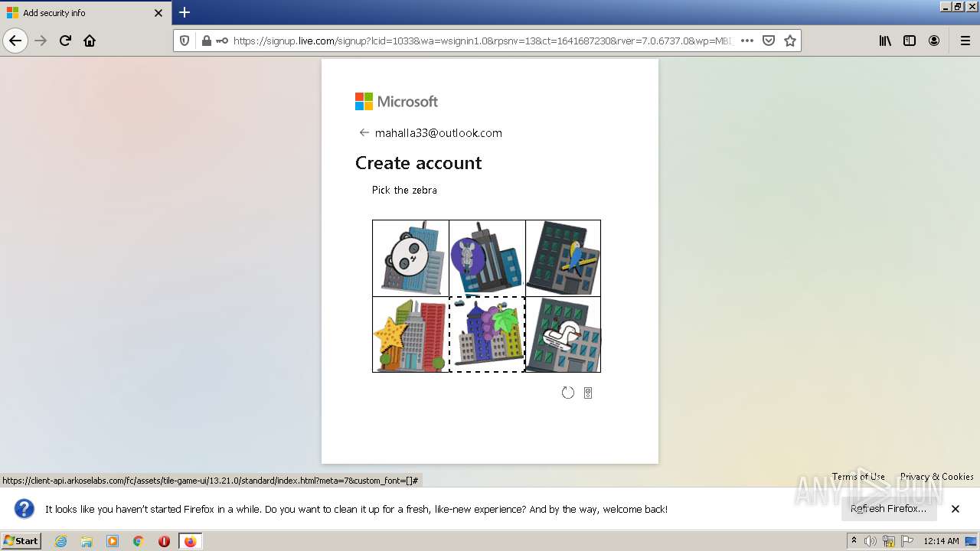Pick the parrot on building tile

563,258
